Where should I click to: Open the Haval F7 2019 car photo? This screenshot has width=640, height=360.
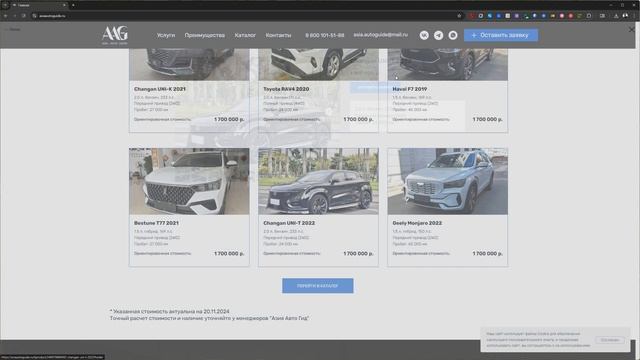pyautogui.click(x=448, y=64)
